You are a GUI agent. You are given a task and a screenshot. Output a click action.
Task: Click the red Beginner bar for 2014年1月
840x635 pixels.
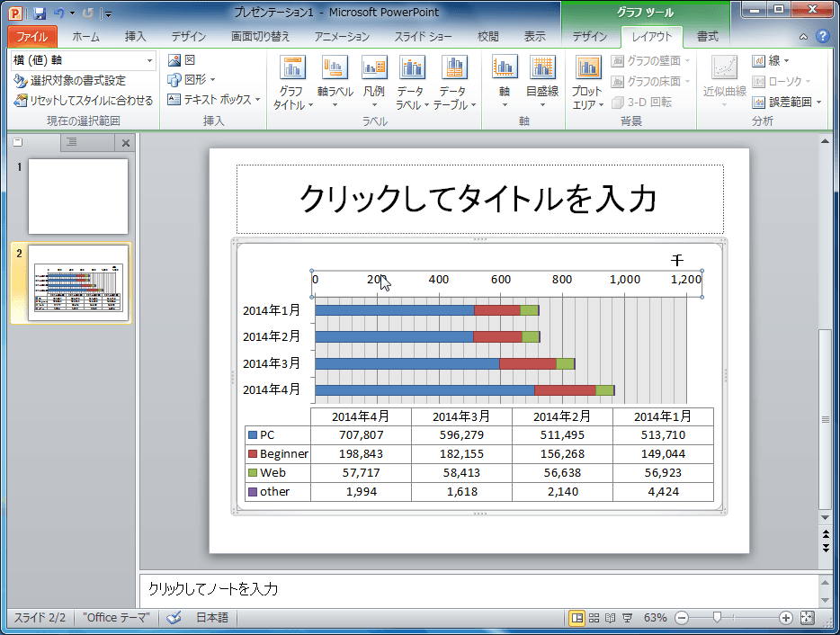(497, 310)
